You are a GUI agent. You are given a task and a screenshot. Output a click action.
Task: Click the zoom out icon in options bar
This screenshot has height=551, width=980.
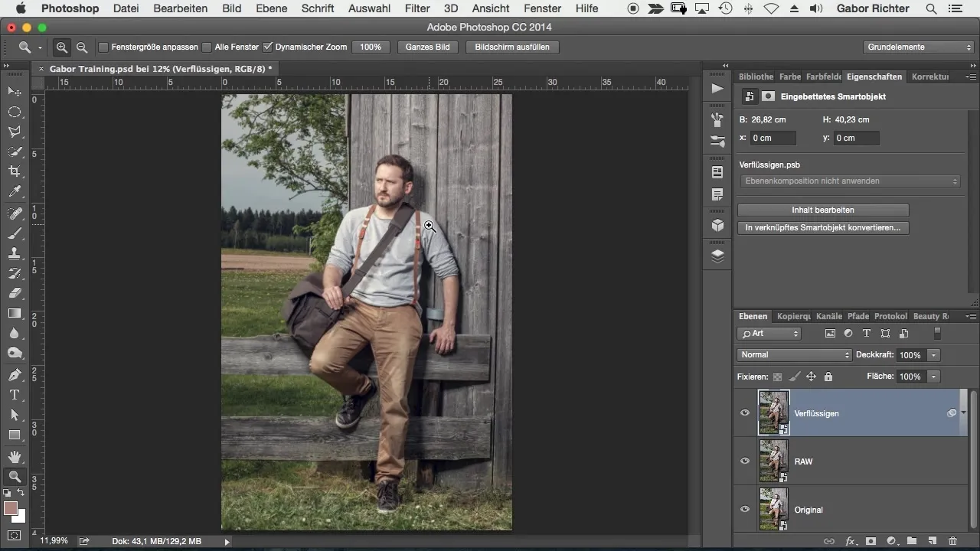pyautogui.click(x=82, y=47)
